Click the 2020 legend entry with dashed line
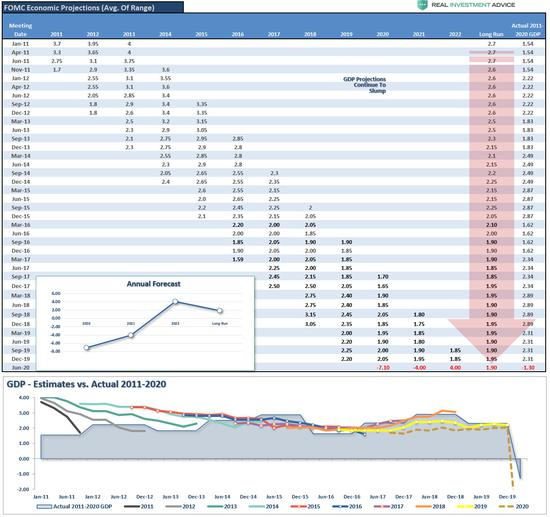The image size is (550, 517). point(514,506)
